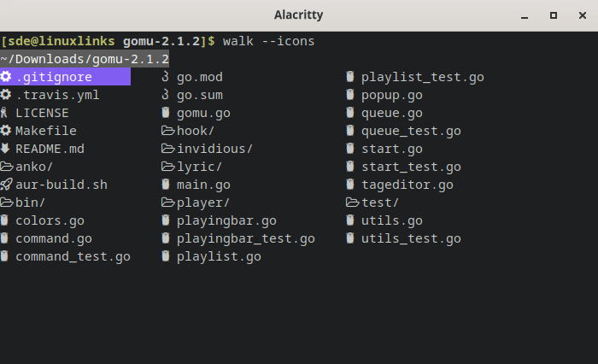
Task: Open the hook/ directory name
Action: [196, 131]
